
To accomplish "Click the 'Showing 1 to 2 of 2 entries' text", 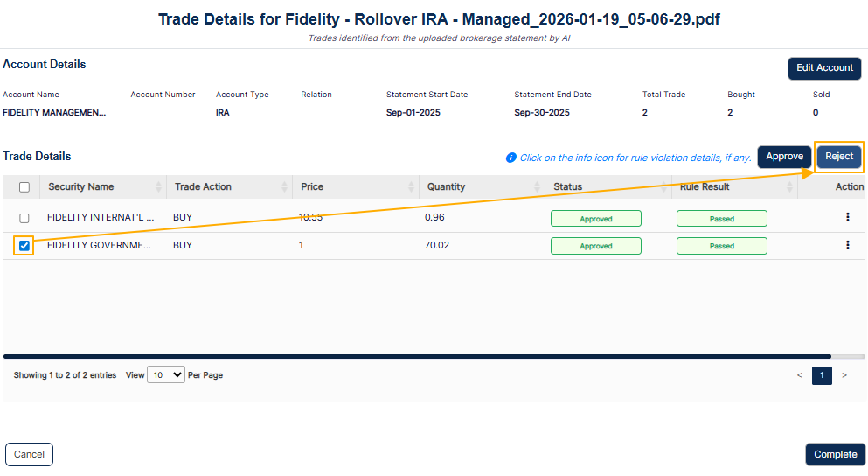I will point(65,375).
